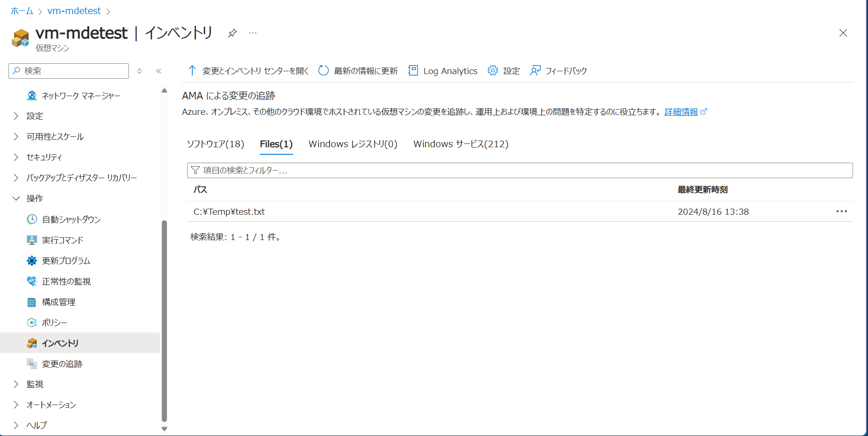
Task: Select 更新プログラム in the sidebar
Action: pos(66,261)
